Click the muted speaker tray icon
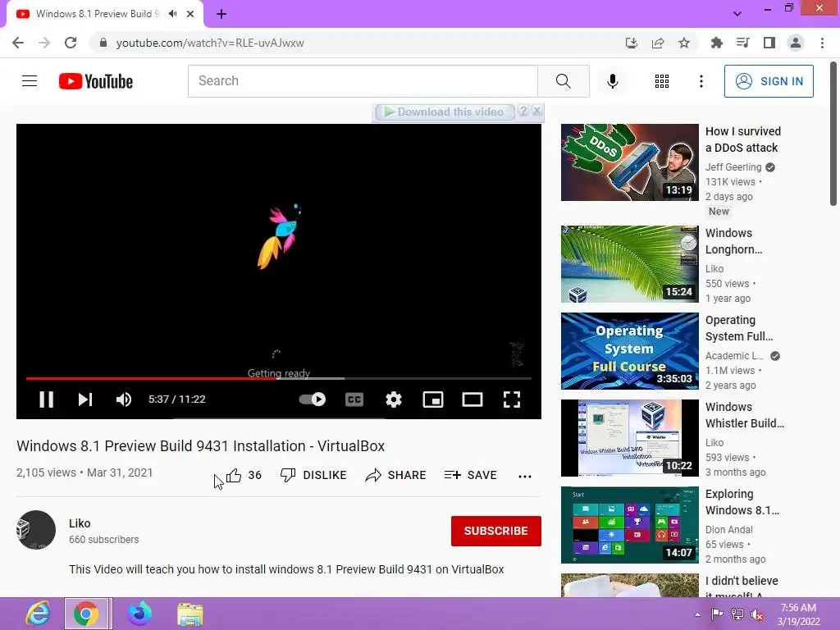The width and height of the screenshot is (840, 630). pos(757,614)
